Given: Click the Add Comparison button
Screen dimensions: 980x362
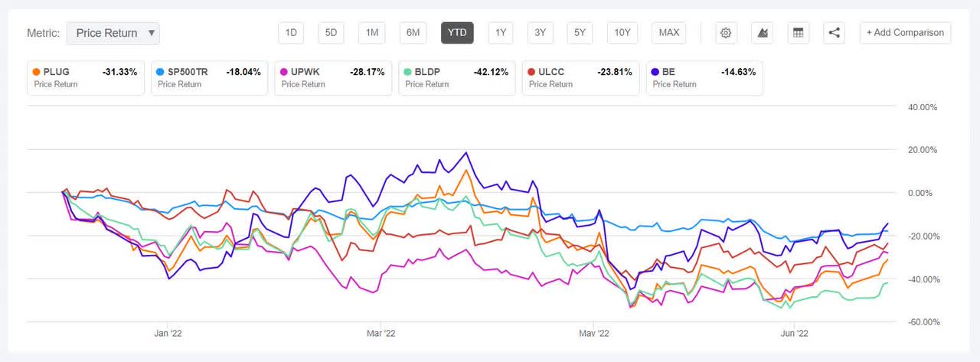Looking at the screenshot, I should click(x=906, y=33).
